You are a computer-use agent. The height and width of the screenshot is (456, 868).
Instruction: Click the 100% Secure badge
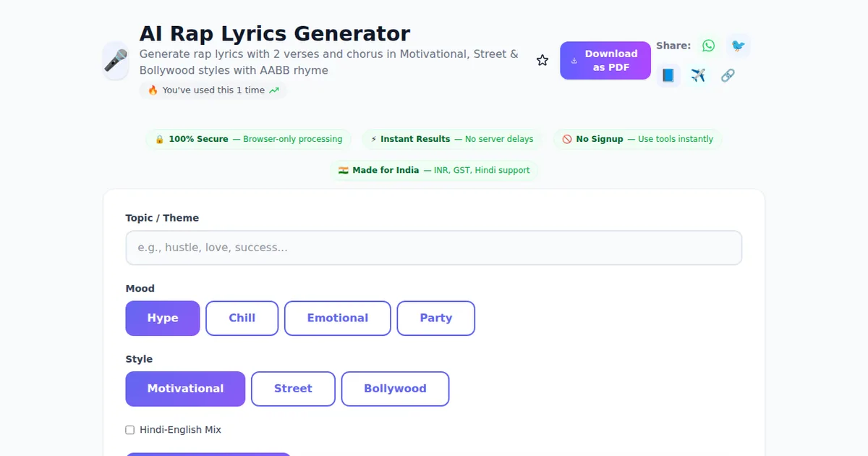pos(248,139)
